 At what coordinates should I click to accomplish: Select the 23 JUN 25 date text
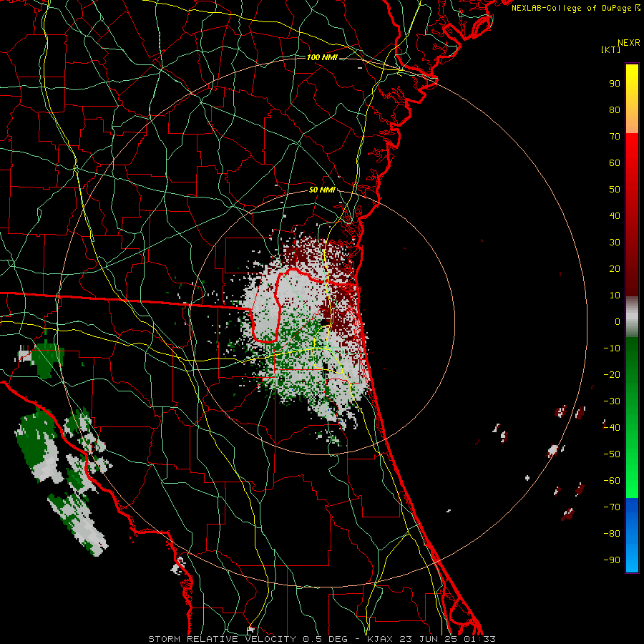(431, 639)
